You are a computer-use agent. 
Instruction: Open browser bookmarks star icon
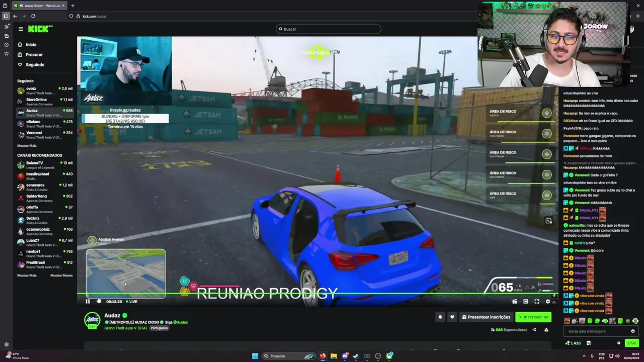[7, 54]
